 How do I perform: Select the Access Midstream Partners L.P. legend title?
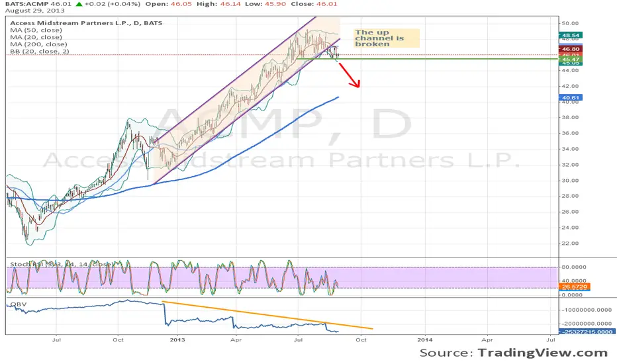click(86, 23)
